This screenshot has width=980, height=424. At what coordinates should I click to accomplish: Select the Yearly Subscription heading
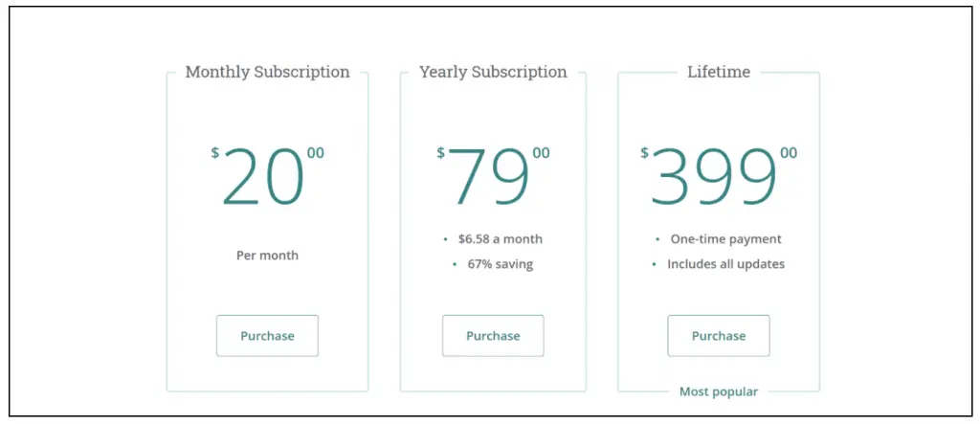tap(493, 72)
